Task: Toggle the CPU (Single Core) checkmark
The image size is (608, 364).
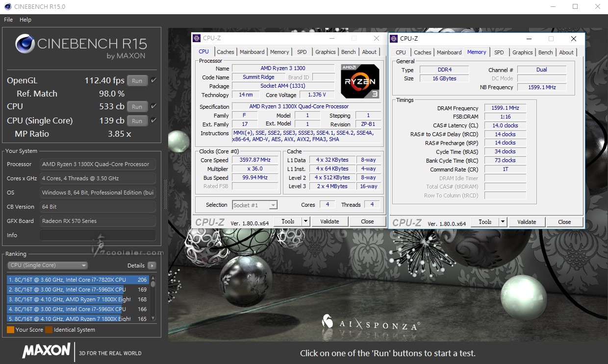Action: pos(153,121)
